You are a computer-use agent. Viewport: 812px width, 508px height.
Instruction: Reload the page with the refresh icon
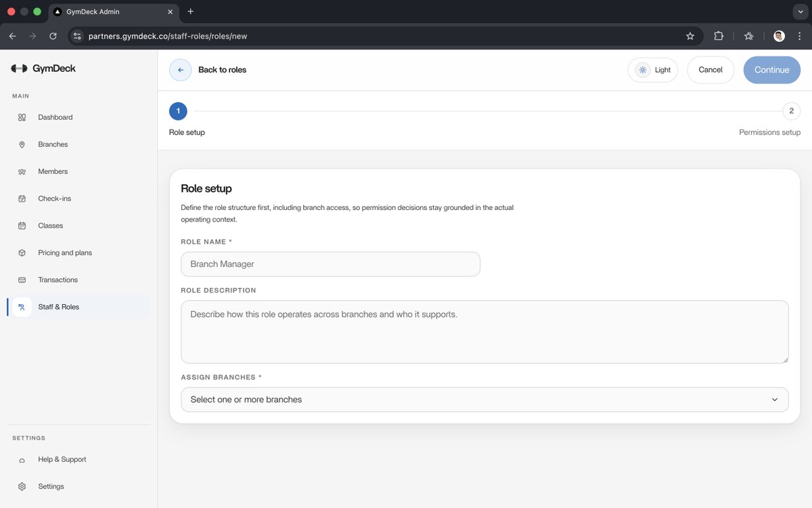pos(53,36)
